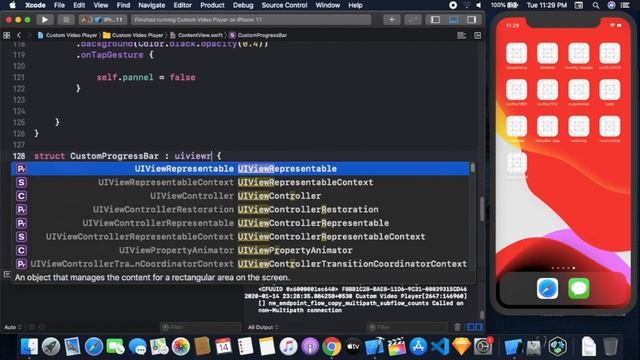Toggle the navigator panel
The image size is (640, 360).
pos(436,20)
